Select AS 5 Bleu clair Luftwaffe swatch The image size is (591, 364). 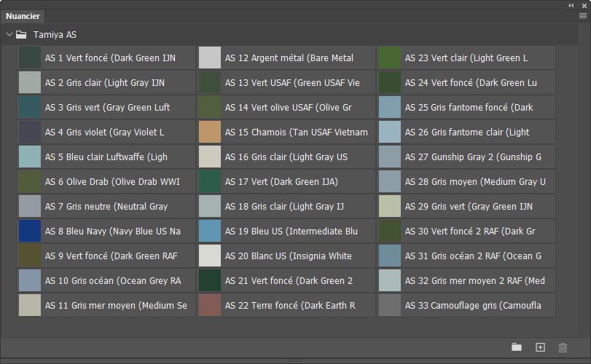click(x=30, y=157)
